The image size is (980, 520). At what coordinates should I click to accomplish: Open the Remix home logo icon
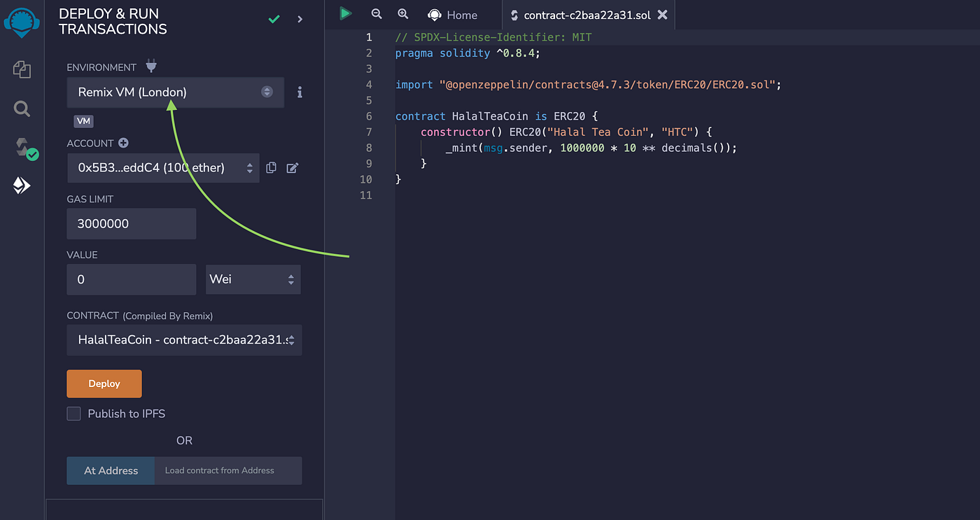[22, 22]
